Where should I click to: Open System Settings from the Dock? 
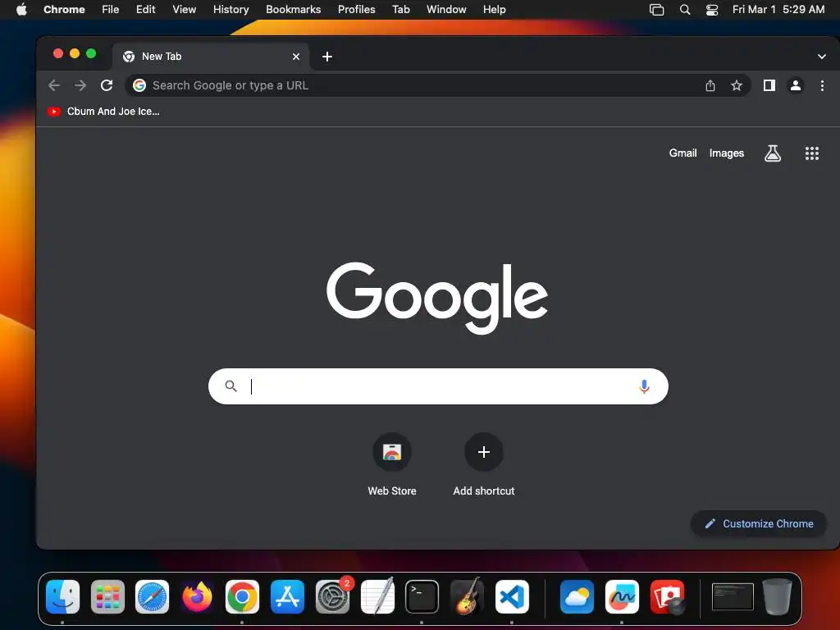point(333,596)
